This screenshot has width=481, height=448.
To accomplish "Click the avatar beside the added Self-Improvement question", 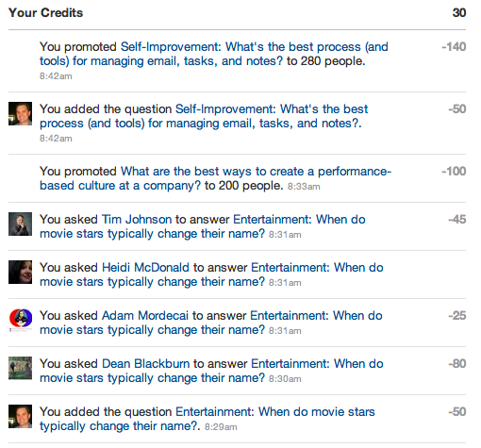I will (x=20, y=113).
